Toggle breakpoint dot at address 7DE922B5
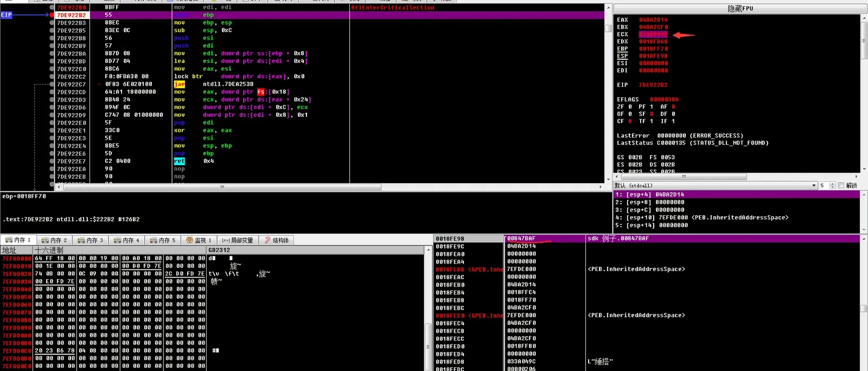868x371 pixels. 52,30
